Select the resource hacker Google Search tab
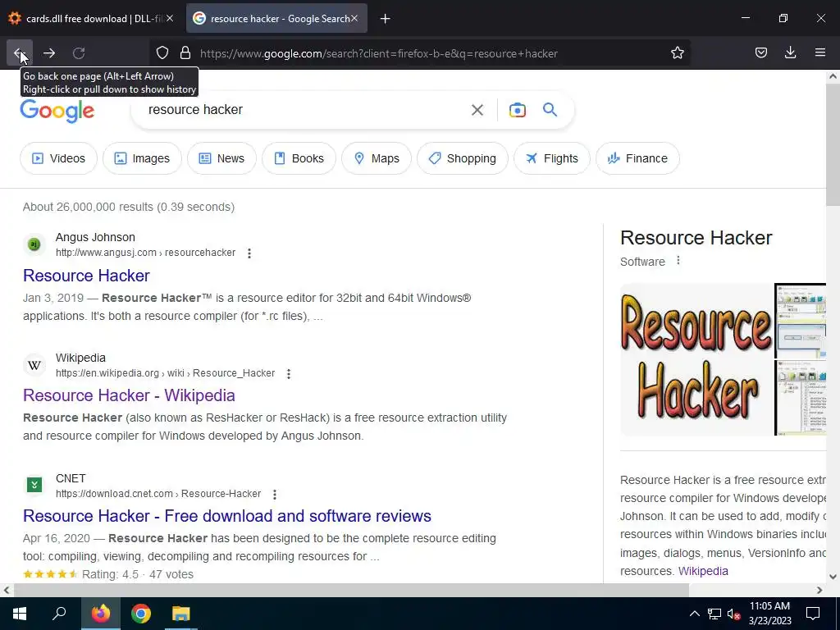 pos(276,19)
